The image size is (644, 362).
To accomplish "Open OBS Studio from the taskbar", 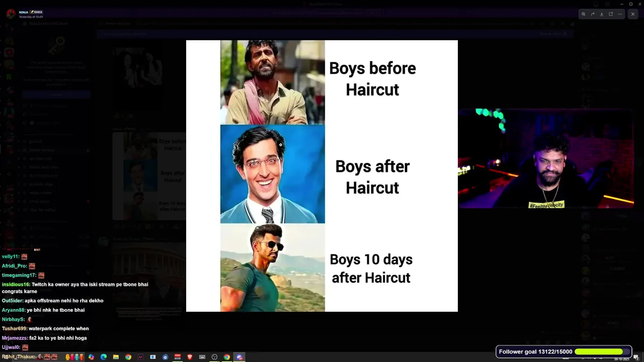I will coord(214,357).
